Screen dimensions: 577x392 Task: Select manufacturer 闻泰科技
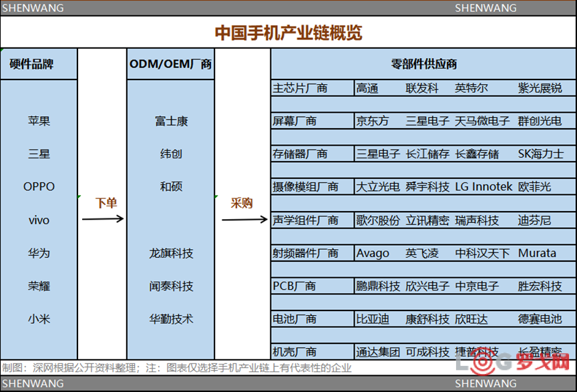click(x=171, y=286)
